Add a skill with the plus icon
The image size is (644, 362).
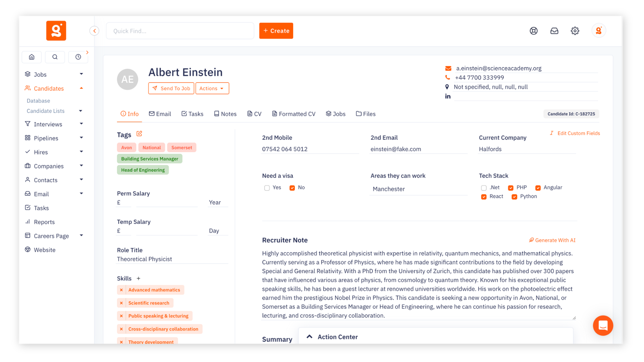(139, 279)
